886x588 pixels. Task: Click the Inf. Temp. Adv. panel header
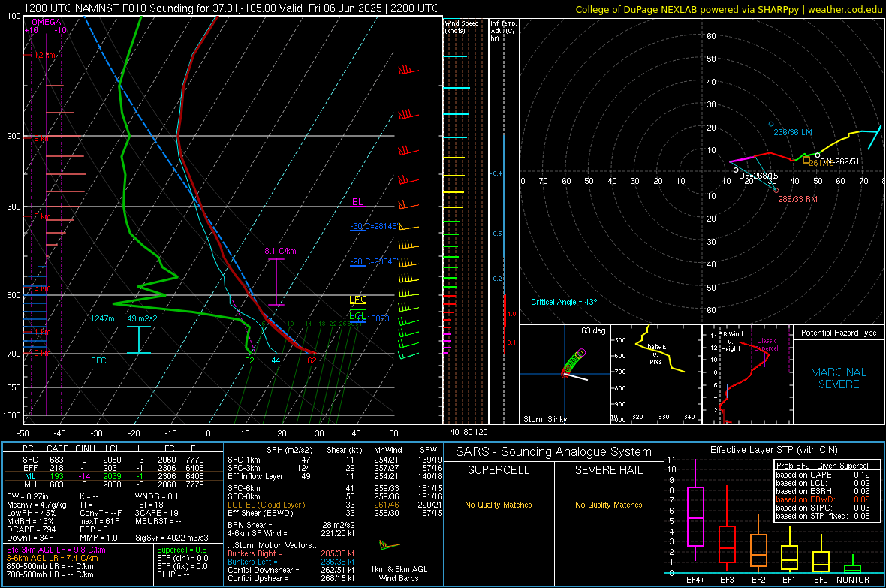click(503, 31)
